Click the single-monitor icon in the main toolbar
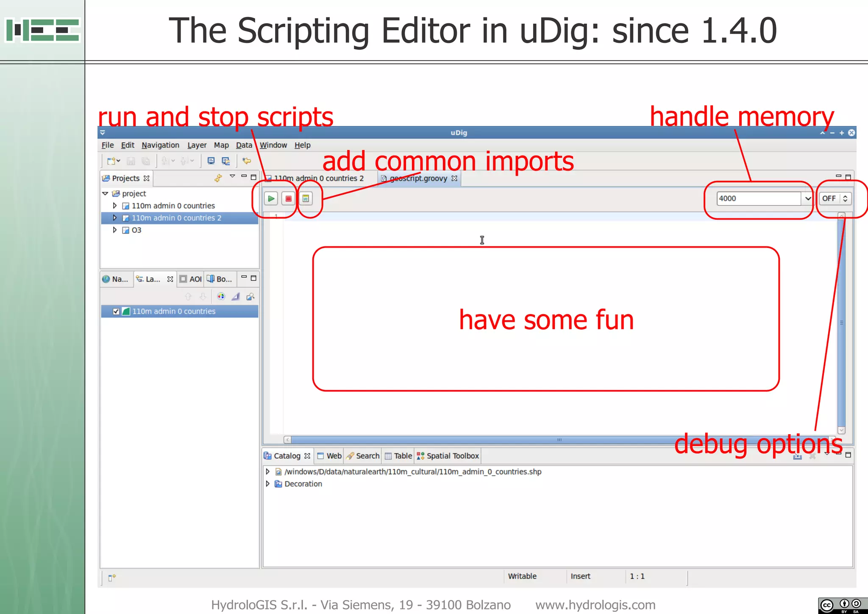 tap(211, 161)
